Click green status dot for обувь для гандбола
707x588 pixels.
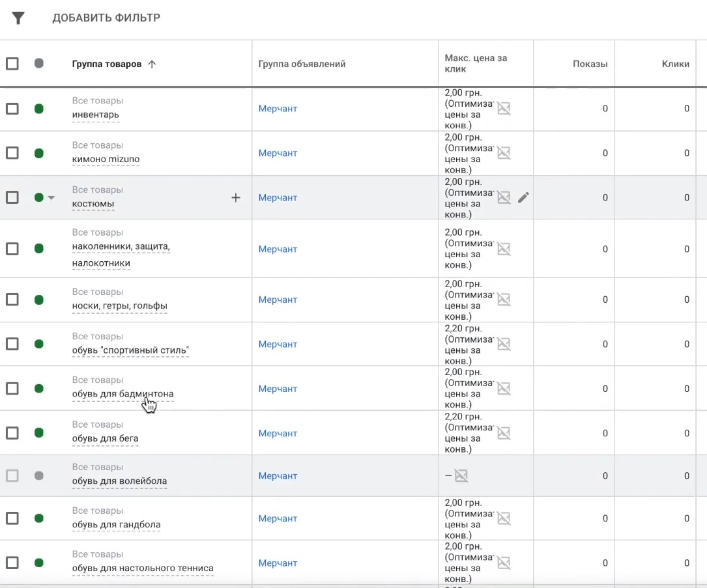[x=39, y=518]
